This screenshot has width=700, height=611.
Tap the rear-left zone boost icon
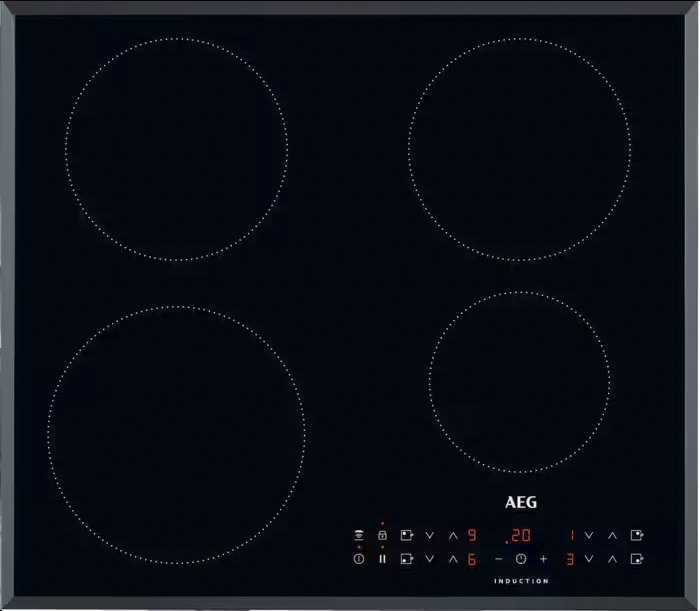(x=407, y=535)
